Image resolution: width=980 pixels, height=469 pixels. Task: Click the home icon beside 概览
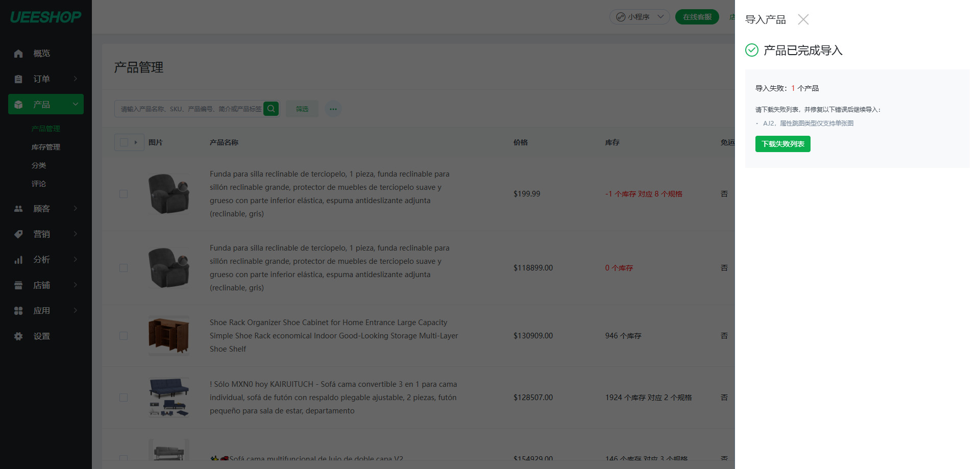[18, 54]
